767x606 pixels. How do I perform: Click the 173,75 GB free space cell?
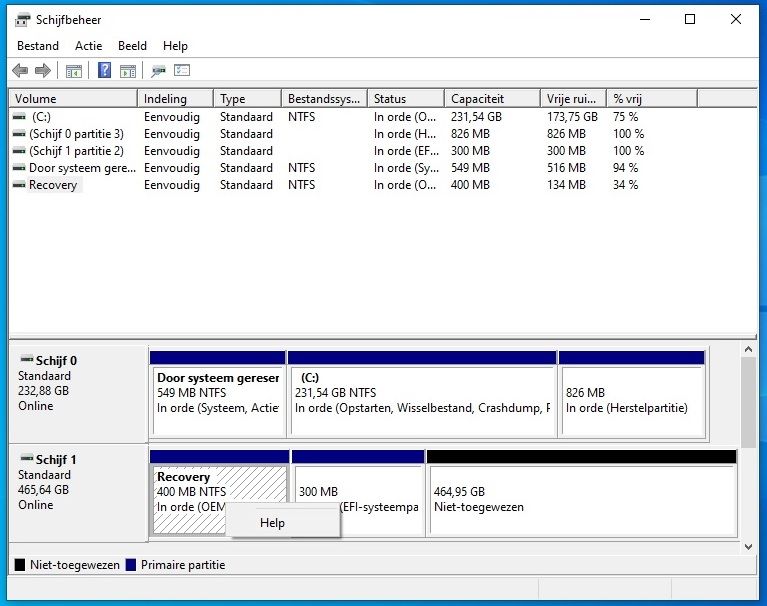click(572, 117)
